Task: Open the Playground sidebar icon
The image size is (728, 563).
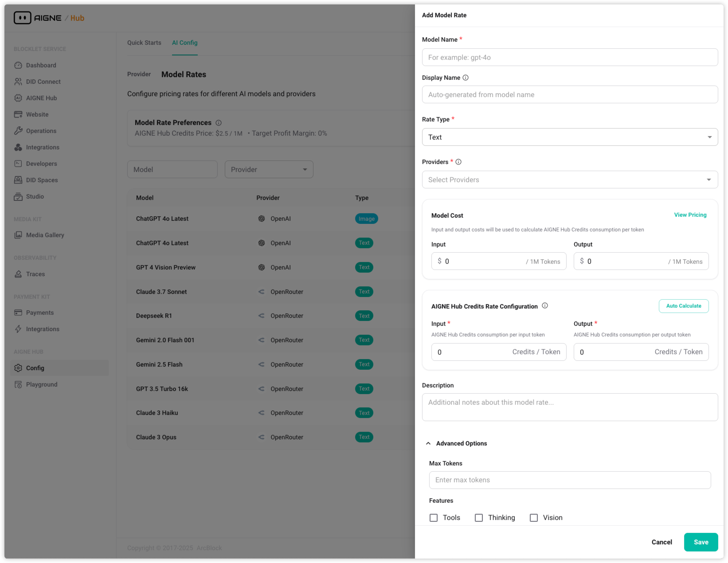Action: pyautogui.click(x=18, y=384)
